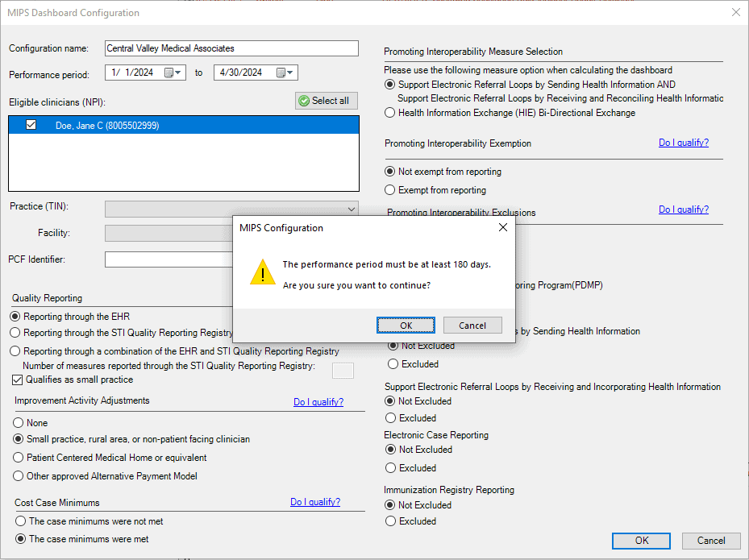Select Health Information Exchange Bi-Directional Exchange option
The height and width of the screenshot is (560, 749).
pos(390,113)
